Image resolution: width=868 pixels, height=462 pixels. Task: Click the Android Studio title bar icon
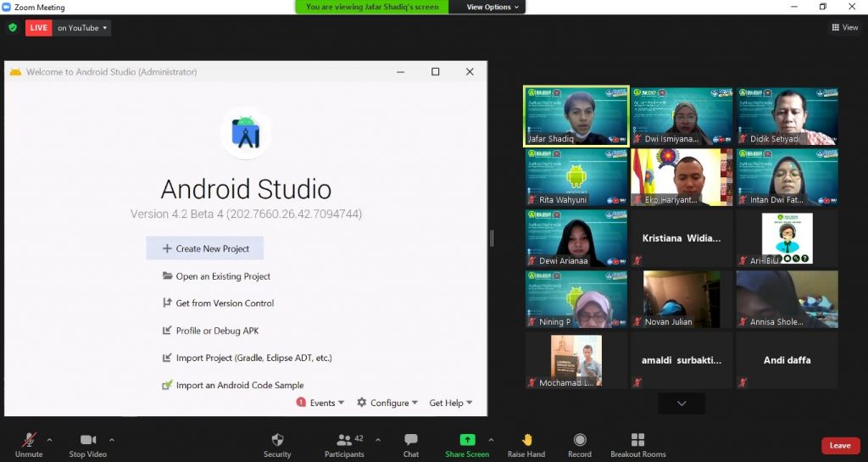15,72
